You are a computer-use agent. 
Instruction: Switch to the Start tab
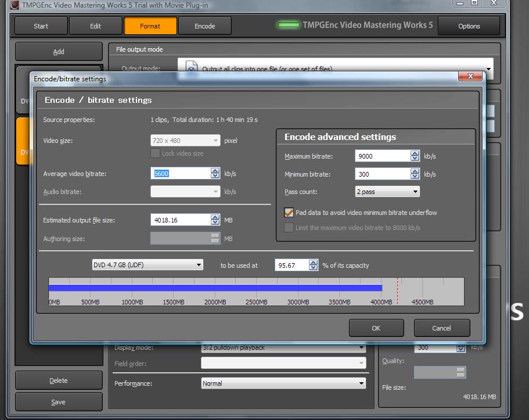tap(41, 26)
